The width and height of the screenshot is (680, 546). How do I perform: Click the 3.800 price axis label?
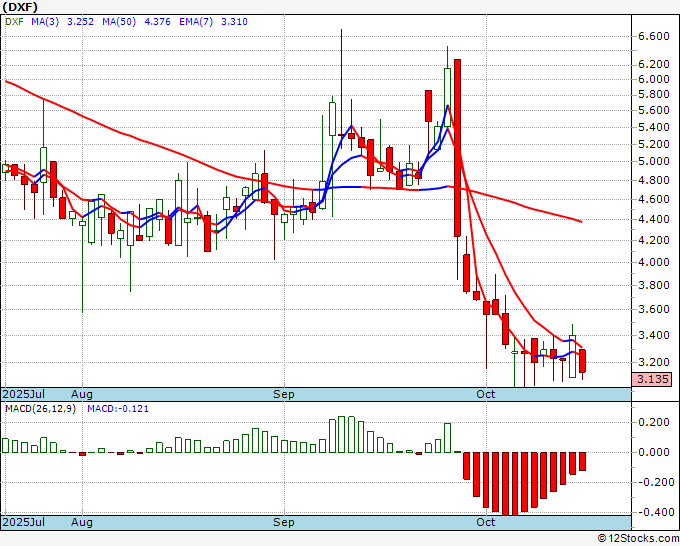654,285
